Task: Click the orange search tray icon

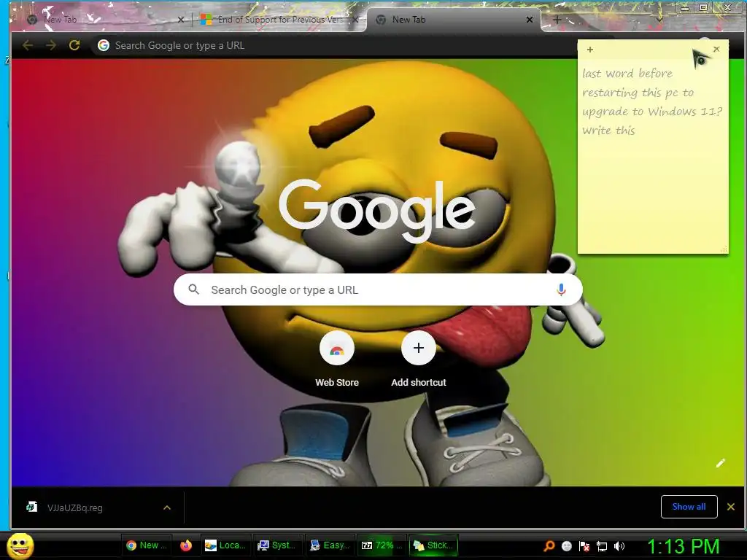Action: (549, 546)
